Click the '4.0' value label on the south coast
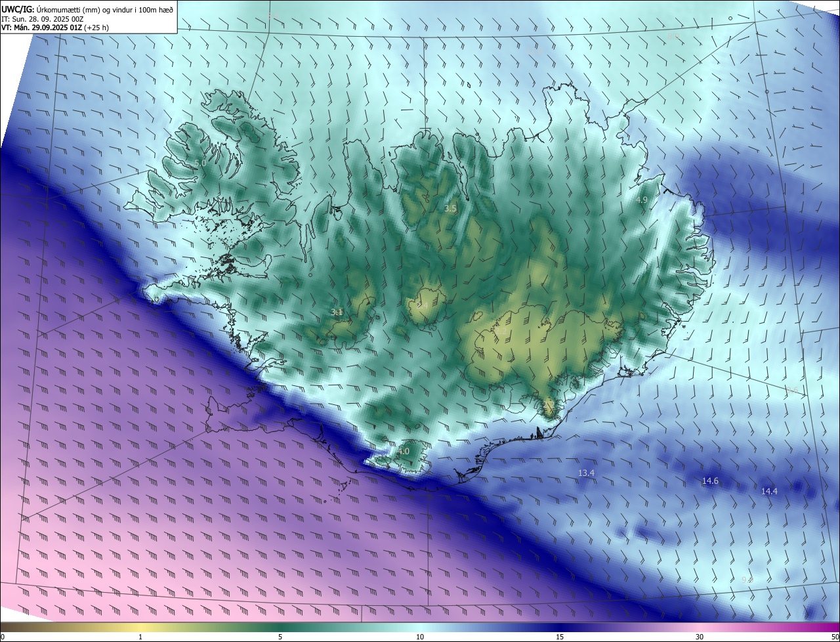The image size is (840, 642). coord(403,452)
